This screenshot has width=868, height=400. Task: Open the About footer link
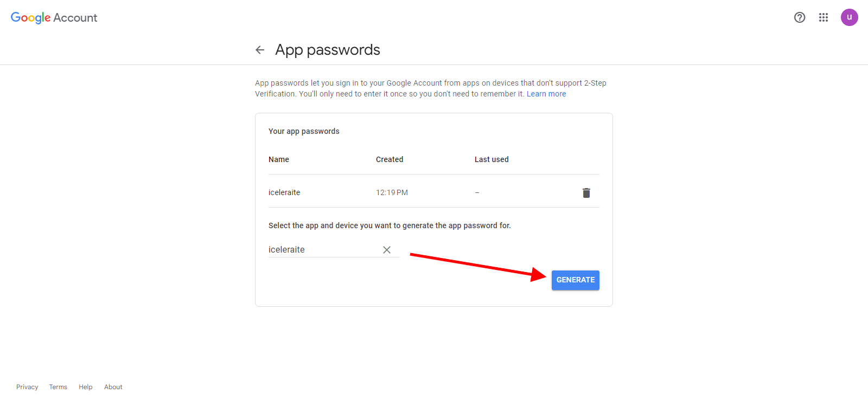point(113,387)
